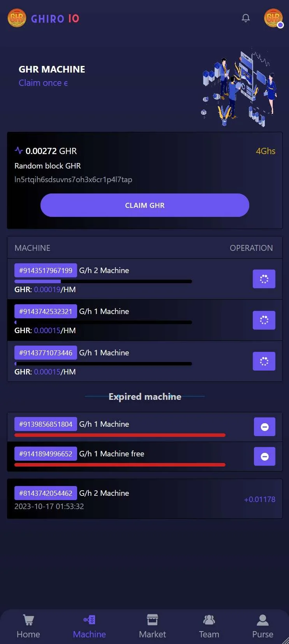Open profile via GHR coin avatar
The image size is (289, 644).
273,18
